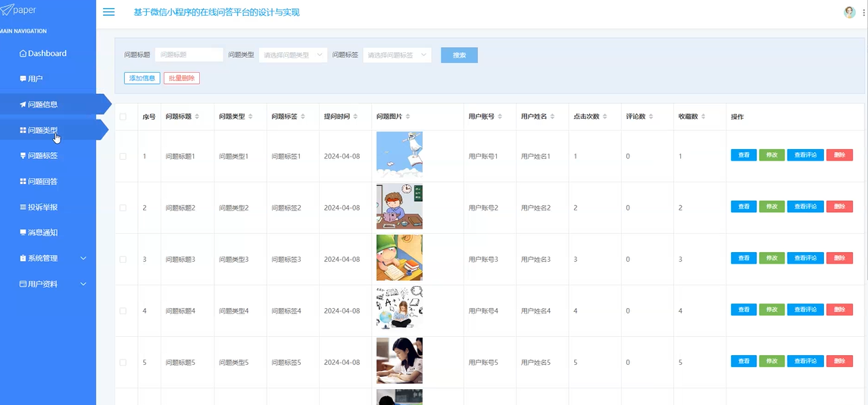Sort by the 问题类型 column arrows

[250, 117]
